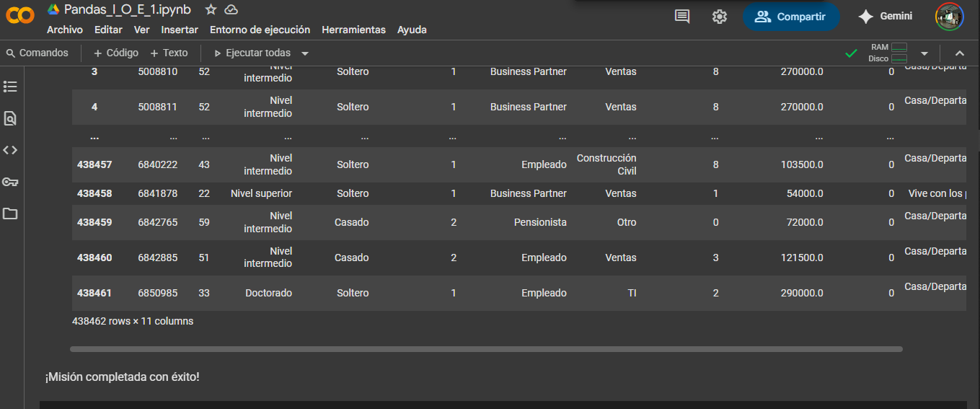
Task: Click the Compartir share button
Action: click(x=791, y=17)
